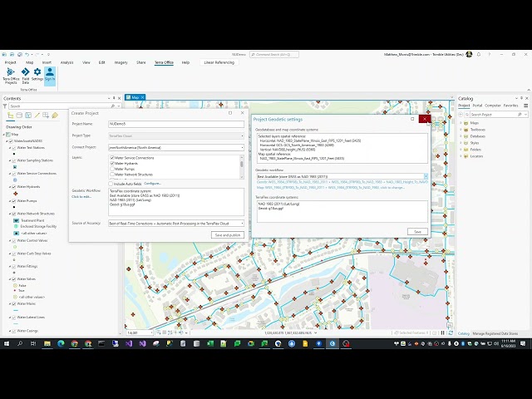Pause map drawing in status bar

443,332
